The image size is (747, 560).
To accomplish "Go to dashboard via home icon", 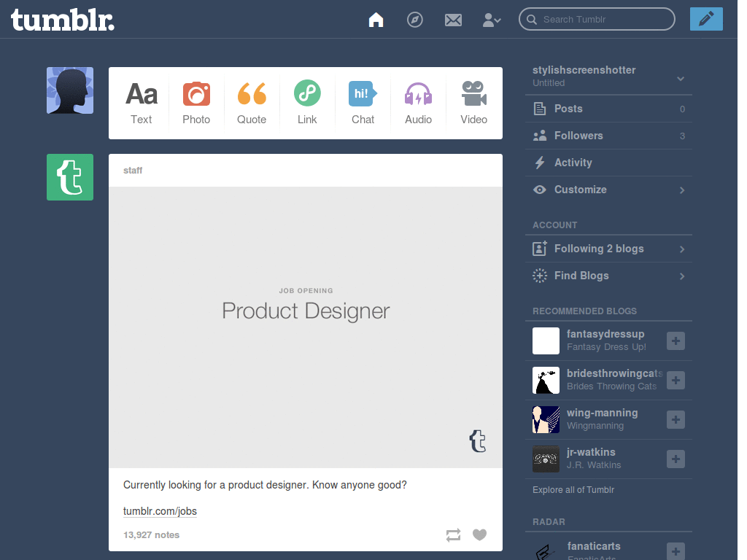I will coord(376,20).
